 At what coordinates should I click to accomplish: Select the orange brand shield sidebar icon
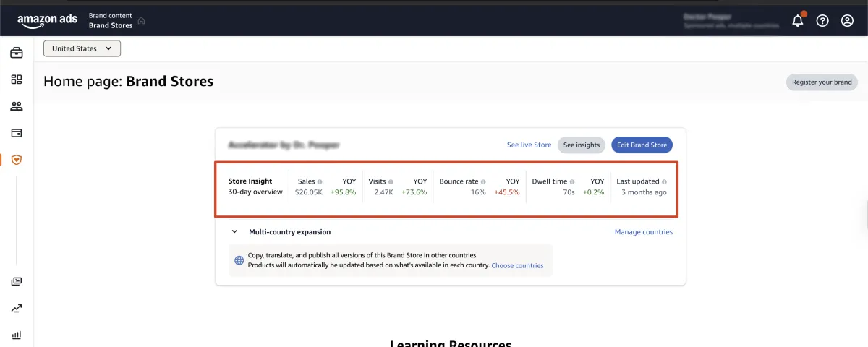point(16,160)
